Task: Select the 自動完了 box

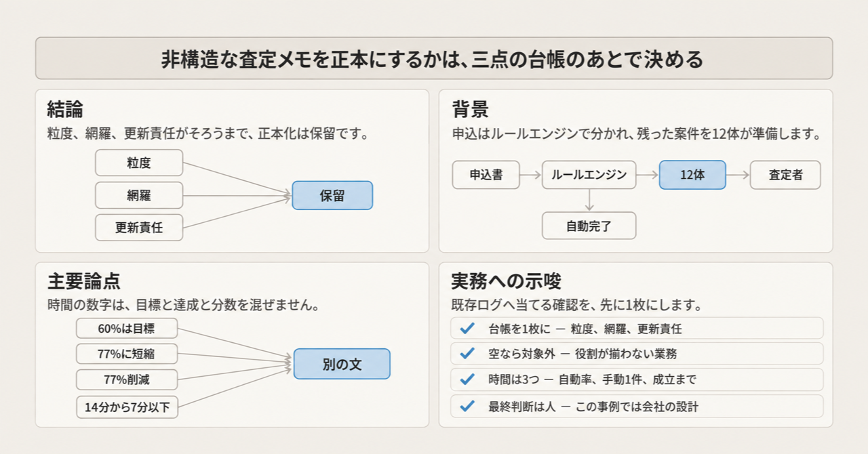Action: [589, 226]
